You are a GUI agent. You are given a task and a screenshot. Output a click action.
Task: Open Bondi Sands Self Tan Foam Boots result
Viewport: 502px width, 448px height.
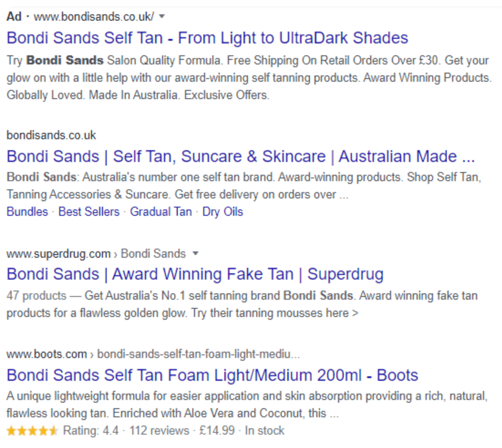pos(212,375)
